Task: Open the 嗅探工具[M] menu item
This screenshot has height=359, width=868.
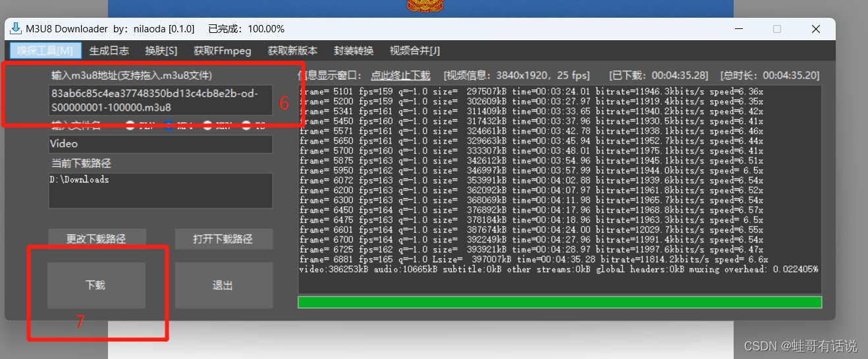Action: pos(45,51)
